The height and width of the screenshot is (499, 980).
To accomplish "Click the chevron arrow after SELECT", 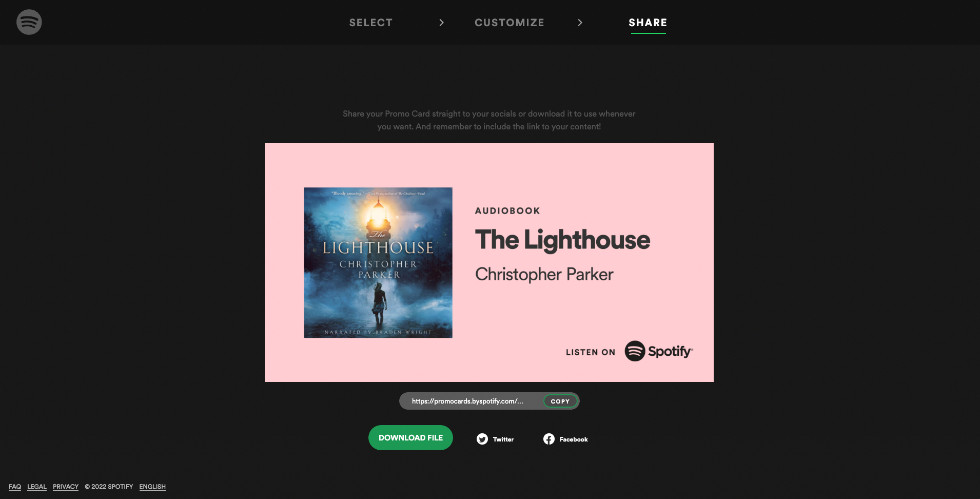I will tap(442, 23).
